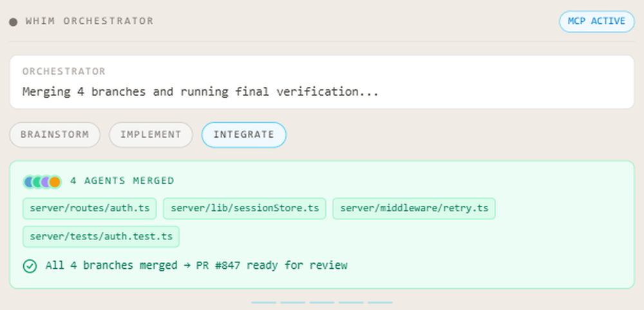
Task: Click the orange agent avatar circle
Action: (55, 181)
